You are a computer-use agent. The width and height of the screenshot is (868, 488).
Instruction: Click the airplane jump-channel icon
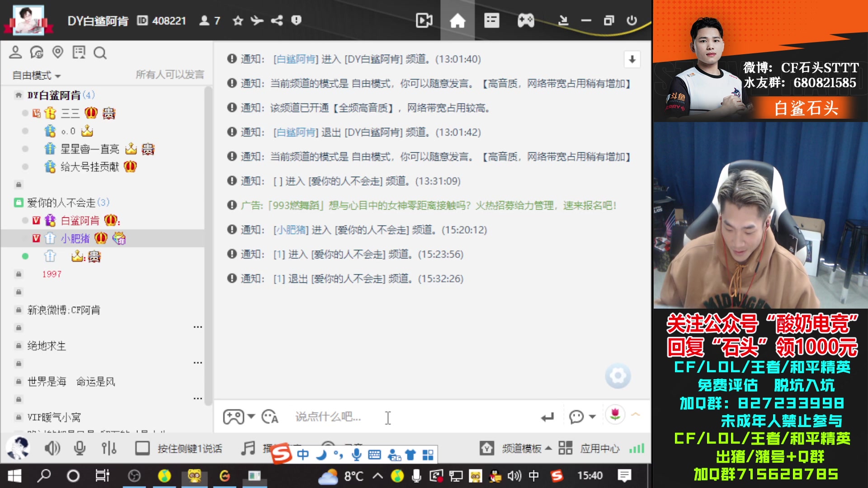[257, 20]
